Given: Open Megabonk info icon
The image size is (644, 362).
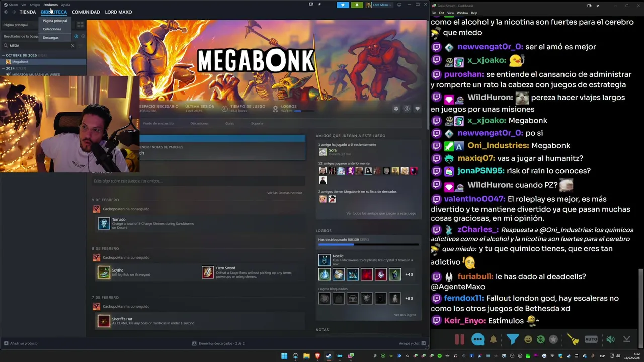Looking at the screenshot, I should 407,109.
